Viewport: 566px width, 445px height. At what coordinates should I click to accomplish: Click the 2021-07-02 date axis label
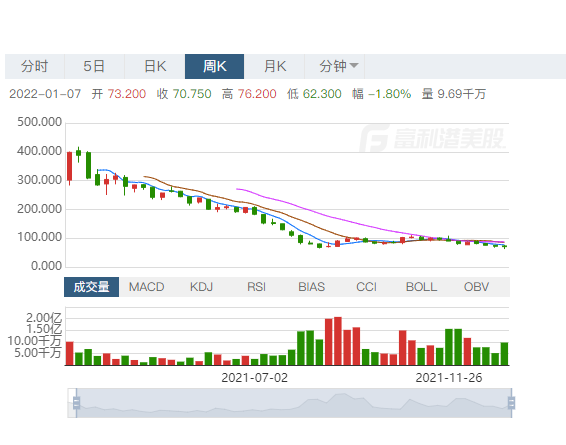tap(254, 378)
